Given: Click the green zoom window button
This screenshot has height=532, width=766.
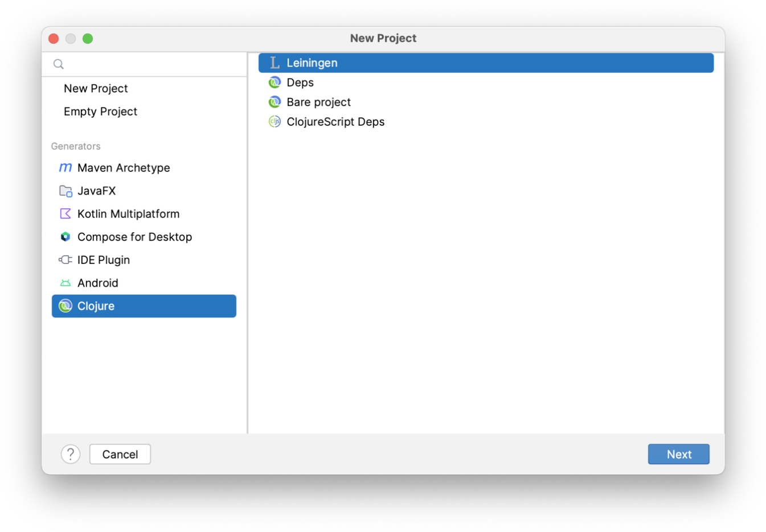Looking at the screenshot, I should click(x=88, y=39).
